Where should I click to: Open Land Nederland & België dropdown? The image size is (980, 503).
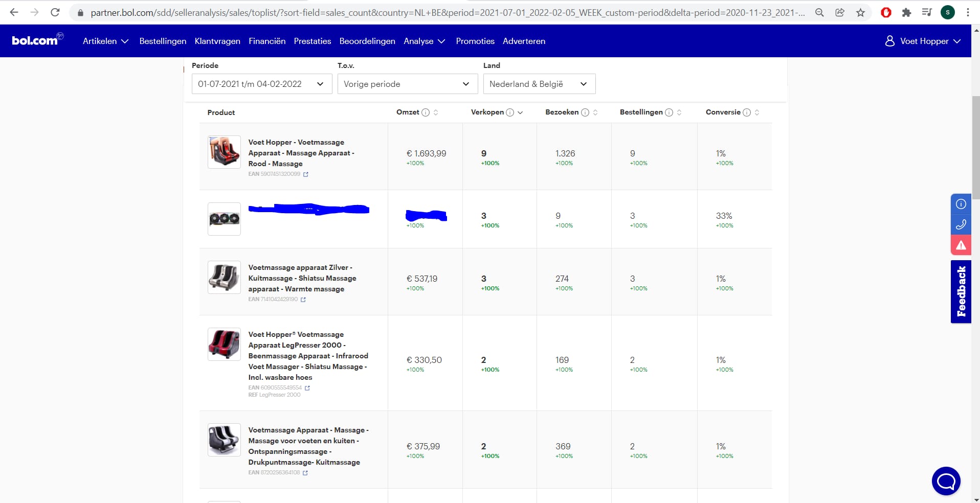(539, 84)
